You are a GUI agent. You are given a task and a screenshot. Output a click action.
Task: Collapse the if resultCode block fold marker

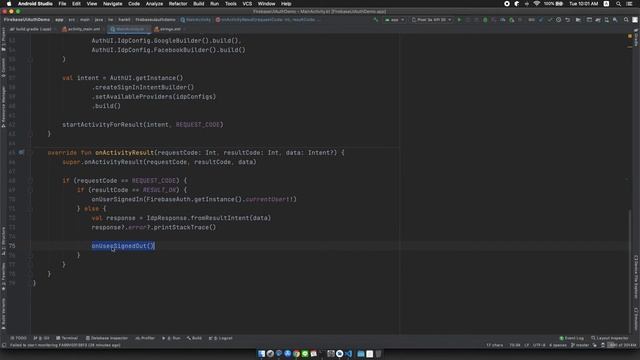30,190
